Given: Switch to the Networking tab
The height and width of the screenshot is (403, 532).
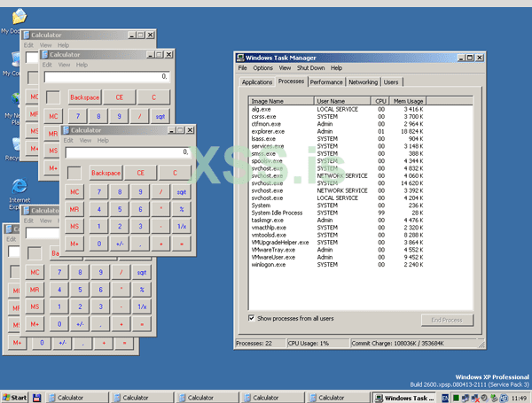Looking at the screenshot, I should click(x=363, y=82).
